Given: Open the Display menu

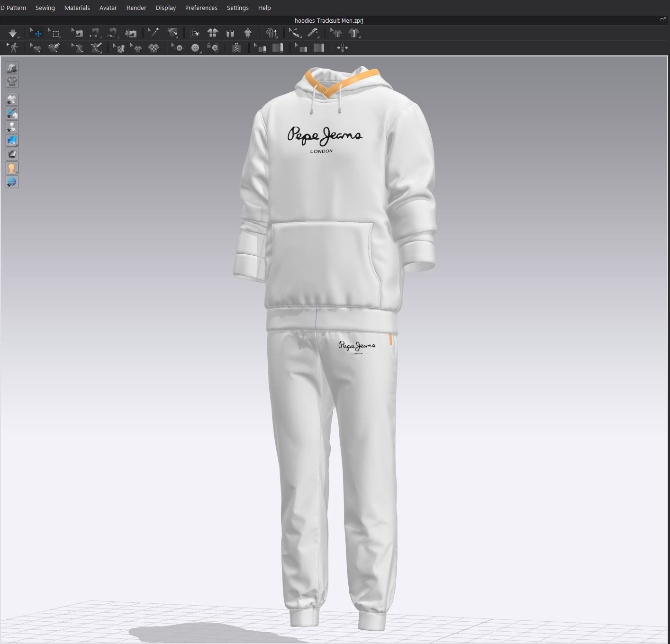Looking at the screenshot, I should point(166,8).
